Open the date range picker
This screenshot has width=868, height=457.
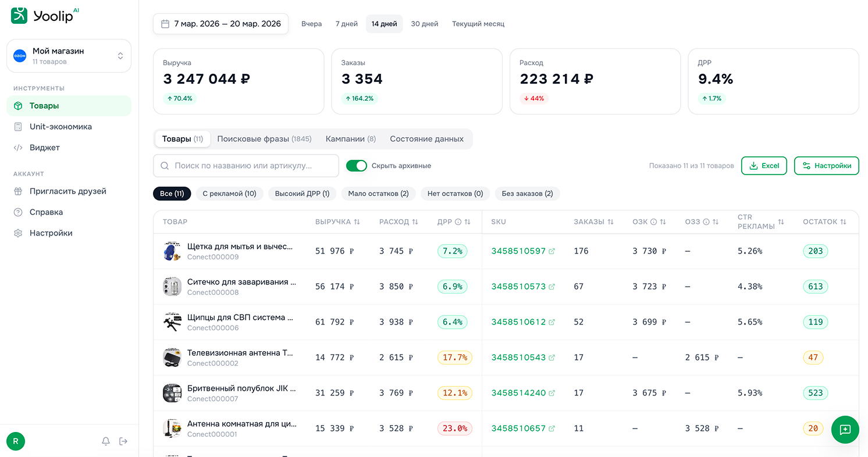tap(221, 24)
